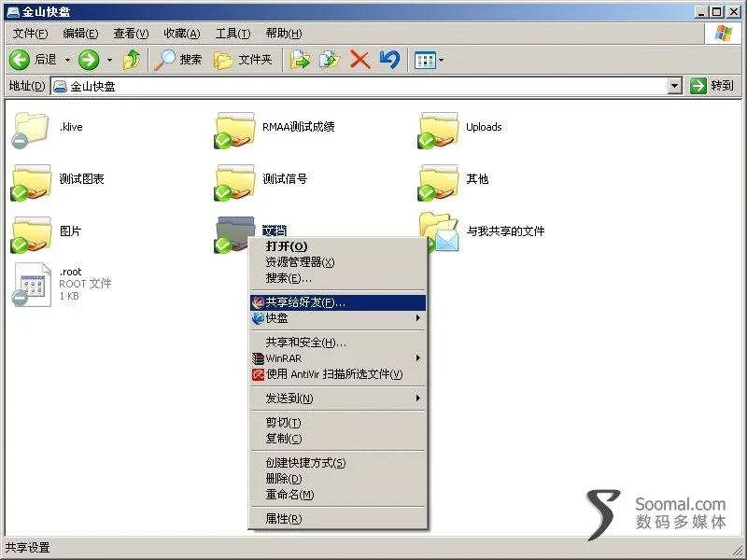Click the .klive folder name text
Viewport: 747px width, 560px height.
(x=71, y=127)
